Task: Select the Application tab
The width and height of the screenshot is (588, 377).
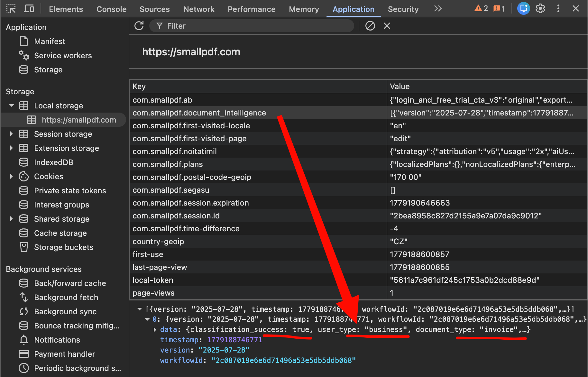Action: point(354,9)
